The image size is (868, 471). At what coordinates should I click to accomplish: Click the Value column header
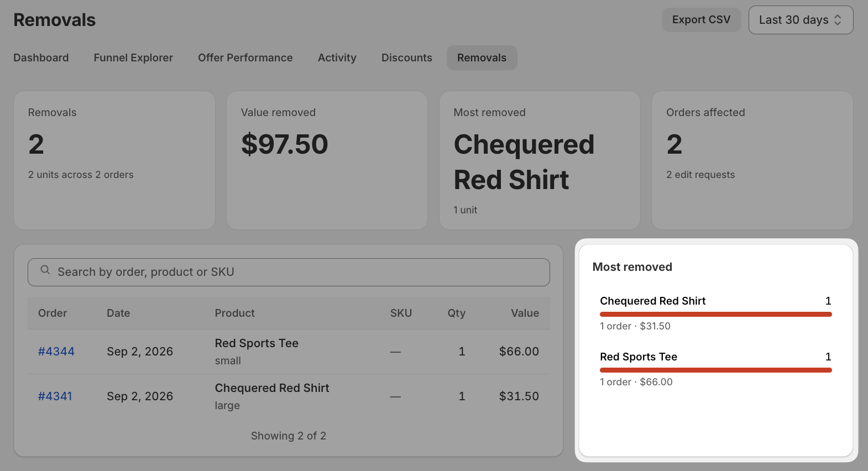pos(525,313)
